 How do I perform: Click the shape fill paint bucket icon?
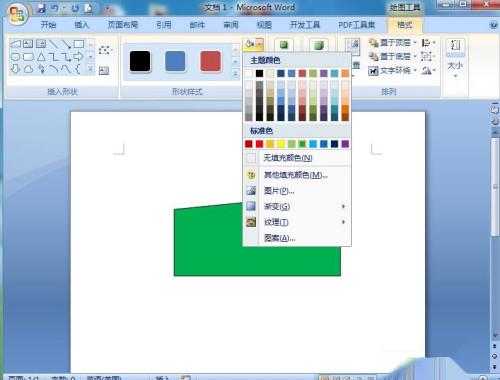(x=249, y=44)
